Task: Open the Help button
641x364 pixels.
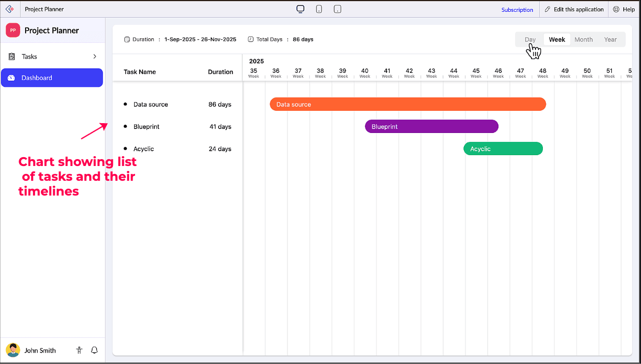Action: click(624, 9)
